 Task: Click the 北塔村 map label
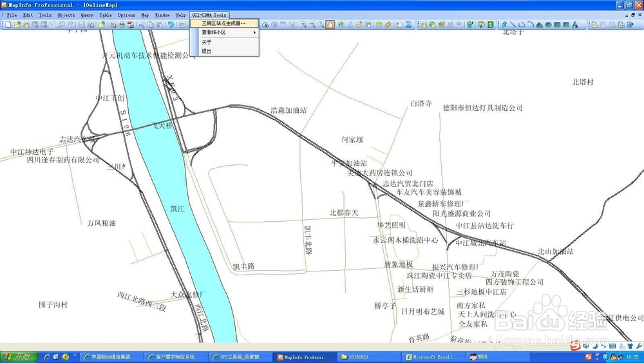pyautogui.click(x=583, y=82)
